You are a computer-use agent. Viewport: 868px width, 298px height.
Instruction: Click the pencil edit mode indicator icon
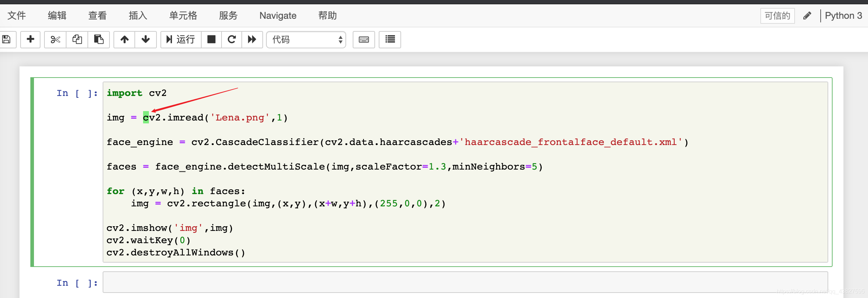click(807, 16)
